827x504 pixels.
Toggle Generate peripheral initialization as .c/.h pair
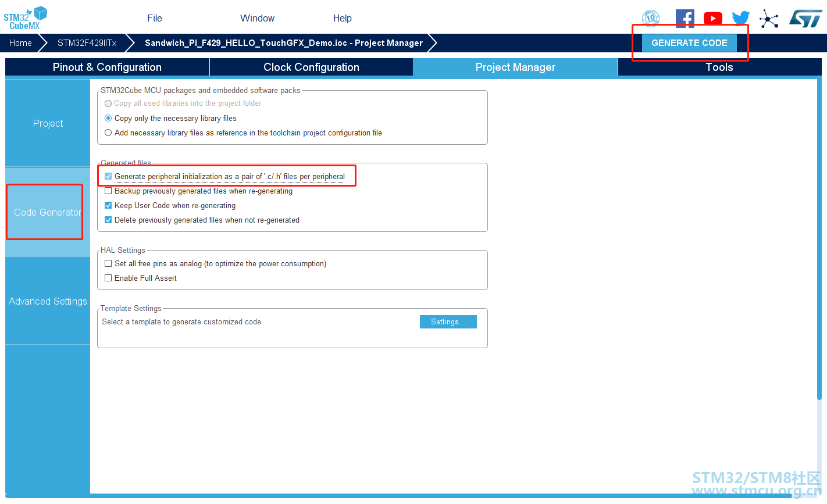(x=108, y=176)
